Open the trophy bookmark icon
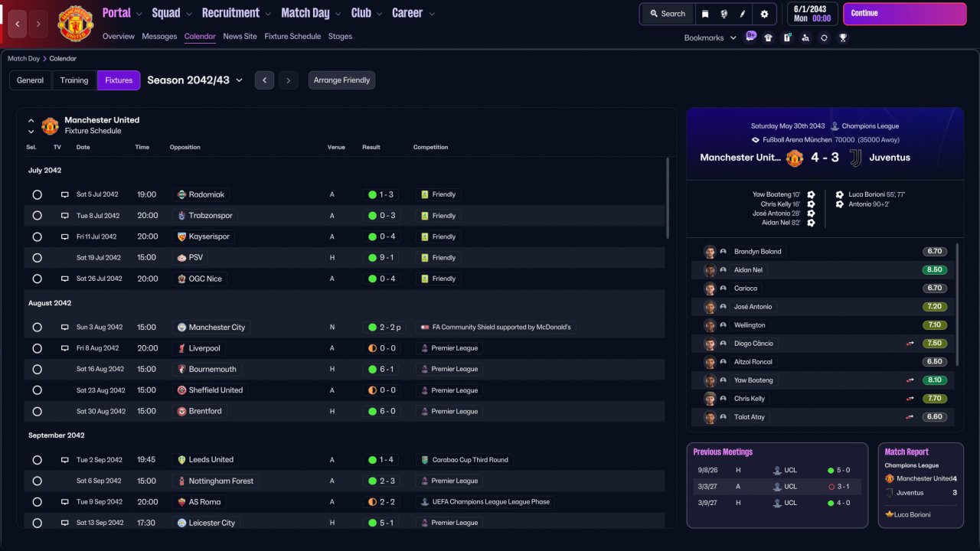The width and height of the screenshot is (980, 551). click(x=843, y=37)
